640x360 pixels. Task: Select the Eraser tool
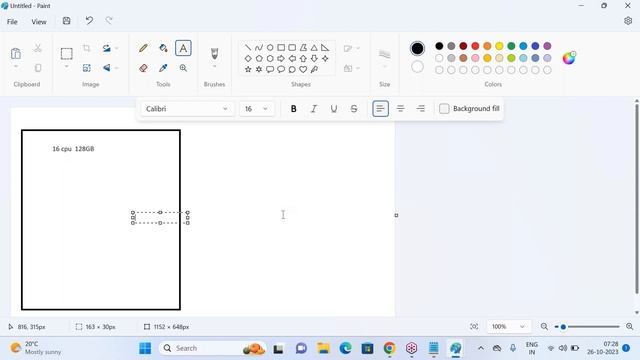pos(143,68)
